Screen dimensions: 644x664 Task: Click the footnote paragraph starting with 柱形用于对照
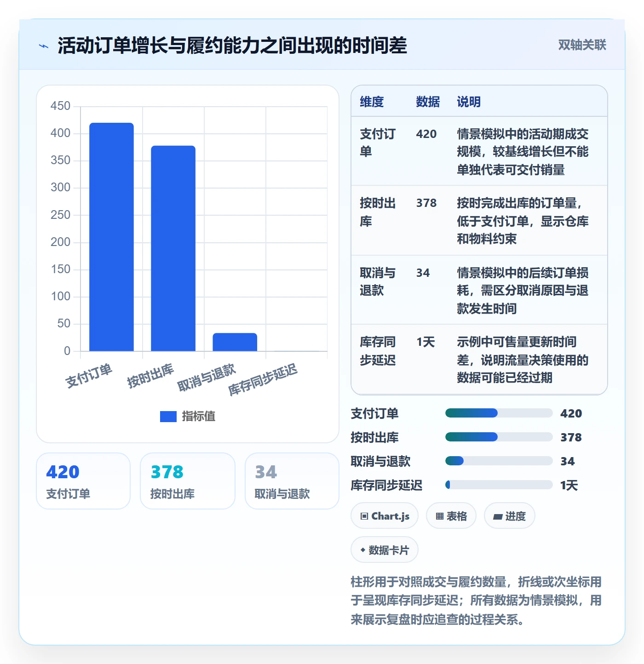(x=477, y=601)
